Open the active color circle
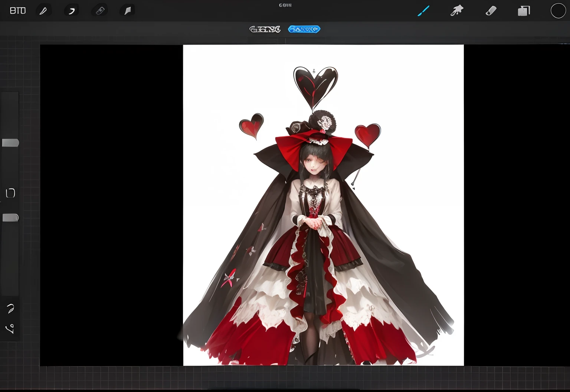The image size is (570, 392). pyautogui.click(x=558, y=11)
